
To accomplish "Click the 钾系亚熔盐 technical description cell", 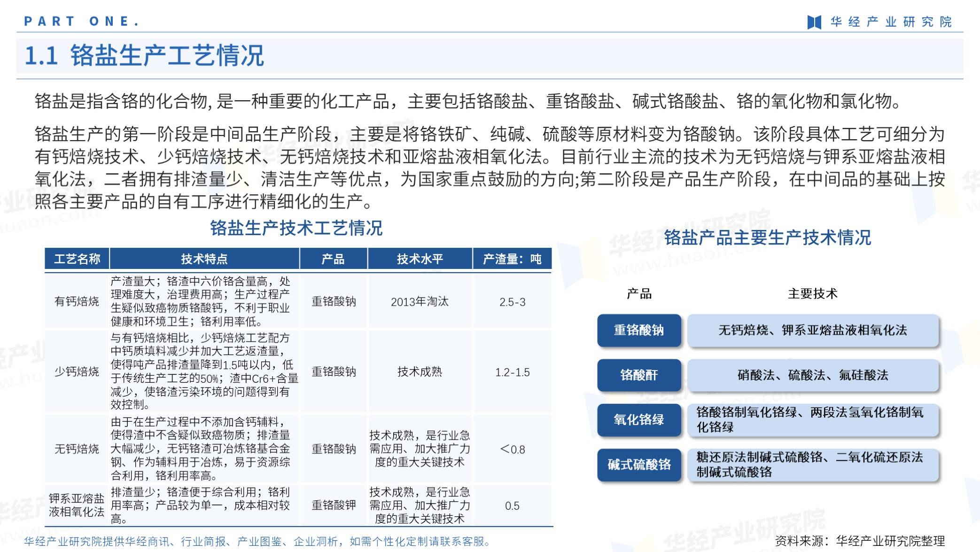I will [204, 505].
